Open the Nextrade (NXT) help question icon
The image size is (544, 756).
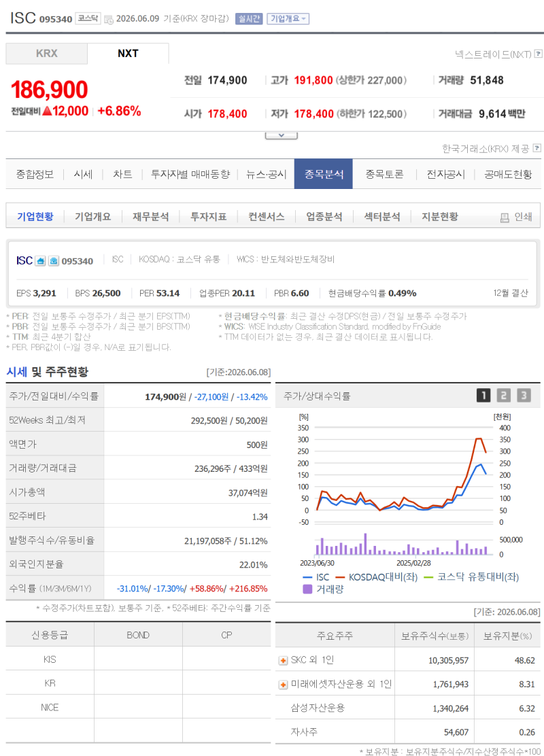(x=539, y=54)
